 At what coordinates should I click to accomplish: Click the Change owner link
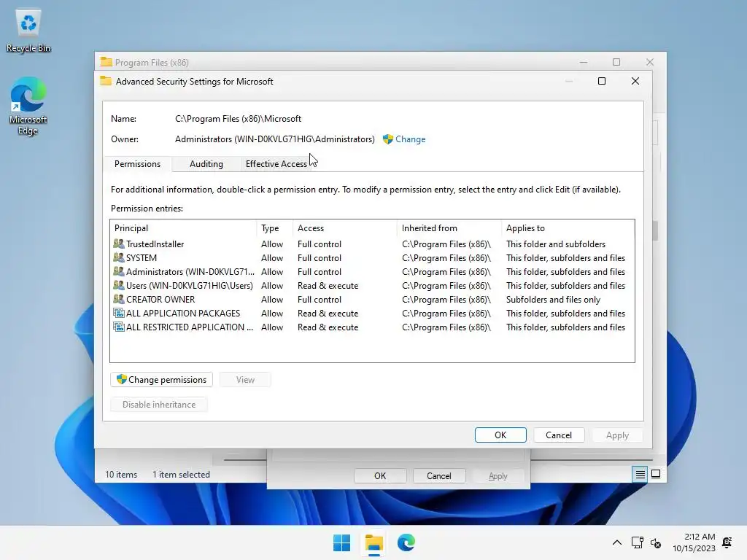pos(410,139)
